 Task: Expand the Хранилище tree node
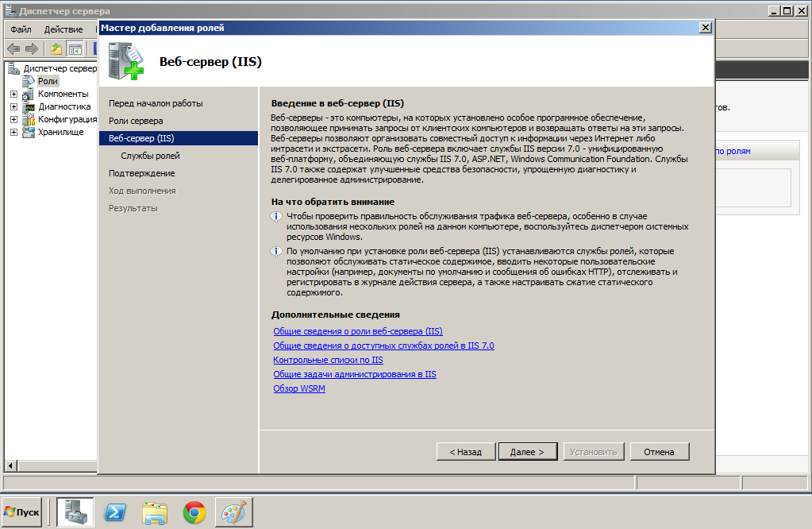(x=13, y=132)
